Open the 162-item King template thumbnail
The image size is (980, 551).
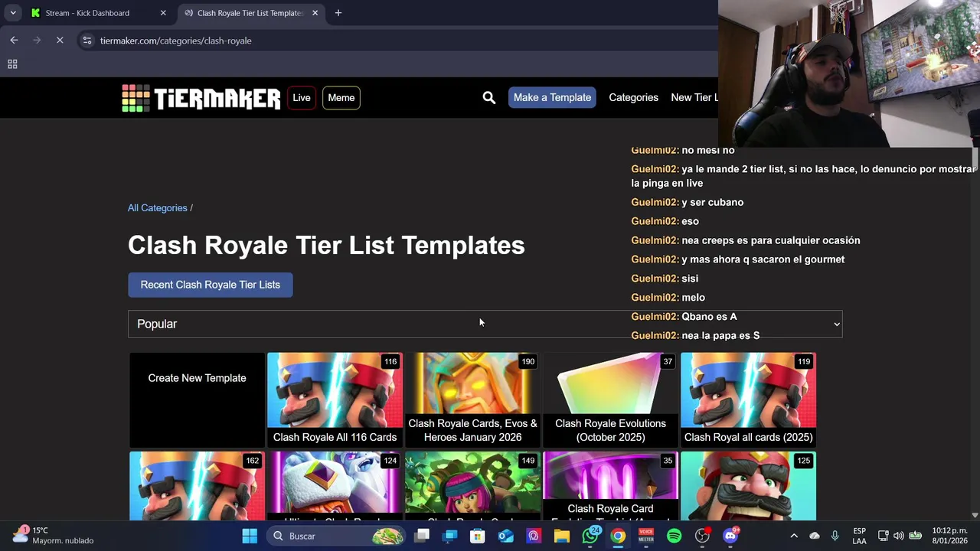pyautogui.click(x=197, y=486)
